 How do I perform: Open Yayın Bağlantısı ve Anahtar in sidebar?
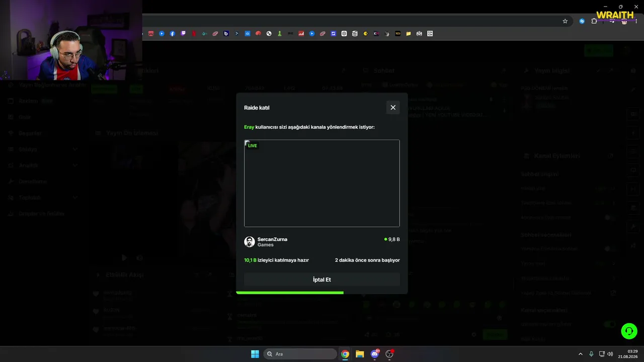[x=47, y=85]
